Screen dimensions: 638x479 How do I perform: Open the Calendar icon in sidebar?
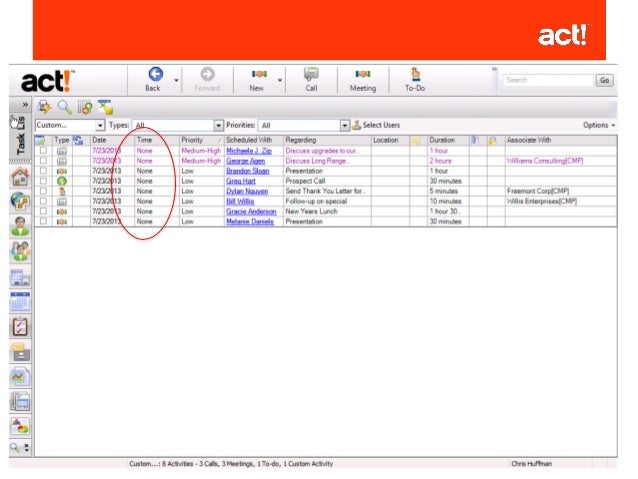coord(20,302)
